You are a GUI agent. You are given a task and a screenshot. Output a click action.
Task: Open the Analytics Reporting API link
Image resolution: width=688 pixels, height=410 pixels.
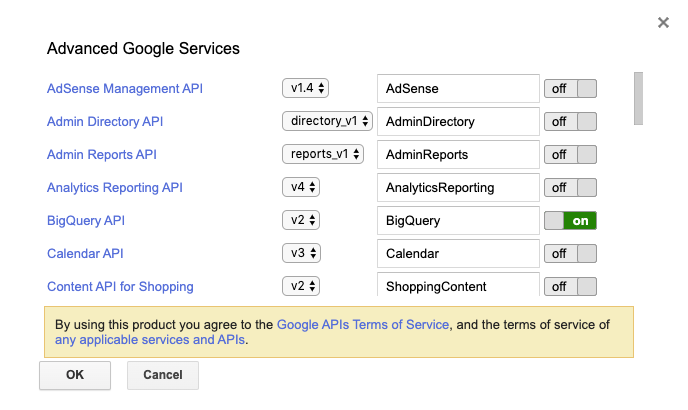tap(115, 187)
